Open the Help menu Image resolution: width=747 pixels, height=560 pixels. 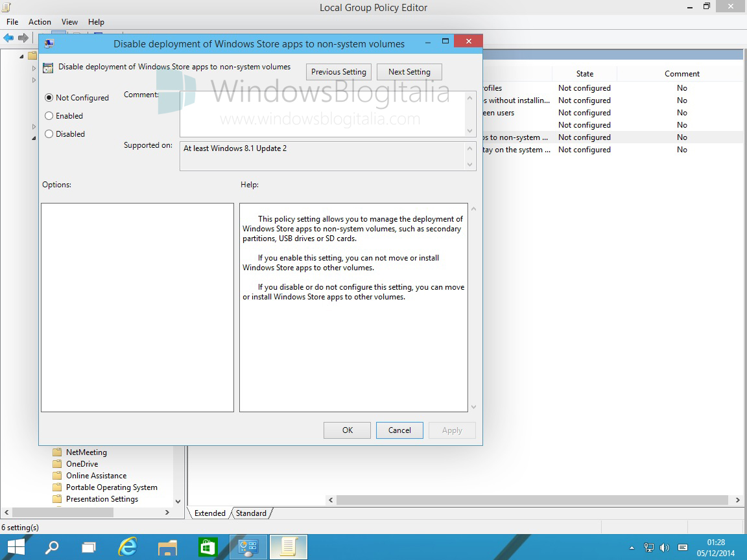96,22
